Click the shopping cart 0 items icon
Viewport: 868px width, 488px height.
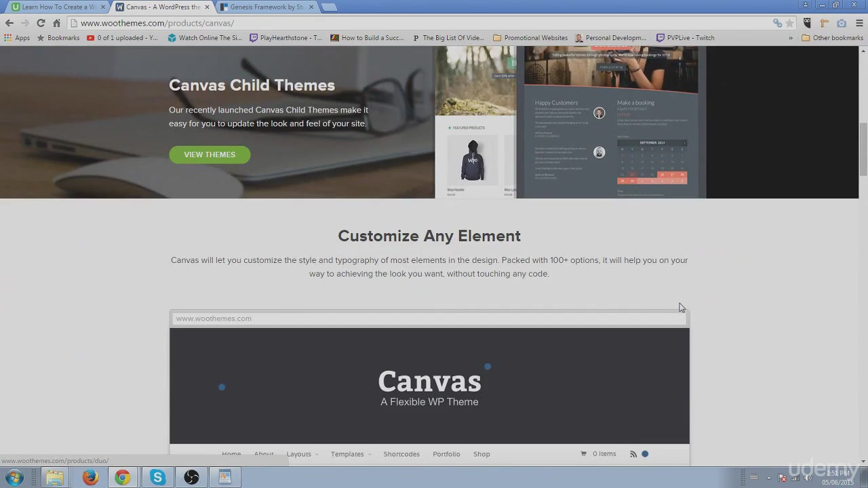pos(583,454)
